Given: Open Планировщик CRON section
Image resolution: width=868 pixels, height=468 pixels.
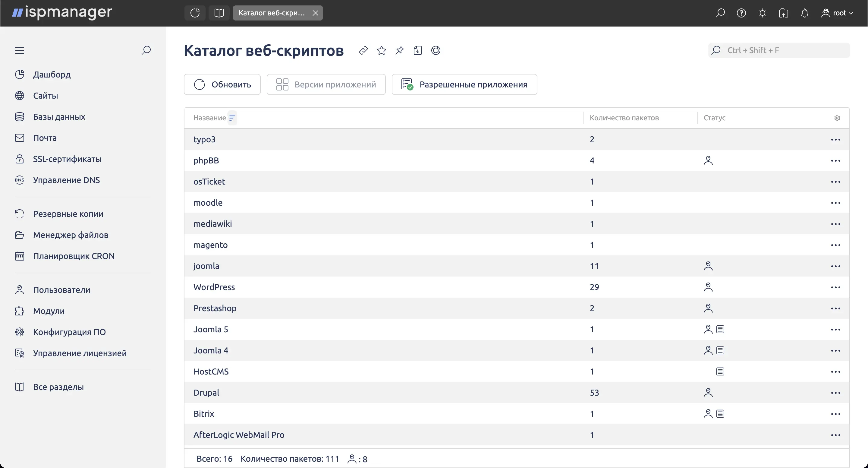Looking at the screenshot, I should click(74, 256).
